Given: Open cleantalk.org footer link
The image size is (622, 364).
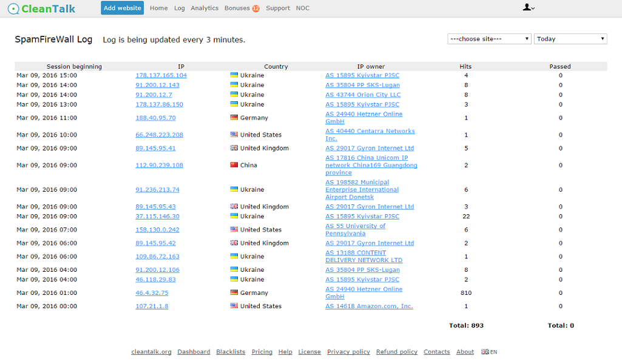Looking at the screenshot, I should tap(151, 352).
